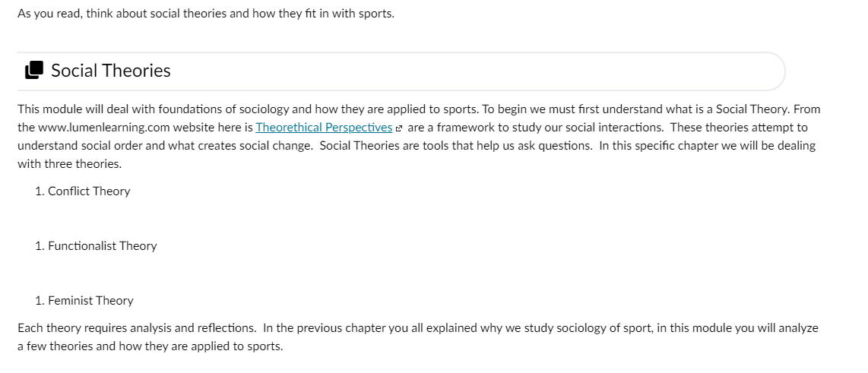Open the Theorethical Perspectives link
The image size is (868, 373).
(324, 128)
